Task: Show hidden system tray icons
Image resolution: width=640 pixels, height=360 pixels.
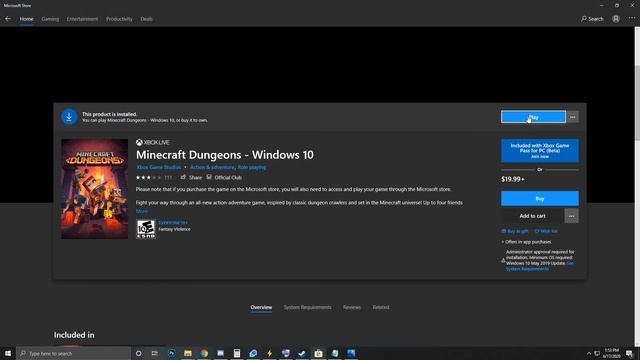Action: click(589, 353)
